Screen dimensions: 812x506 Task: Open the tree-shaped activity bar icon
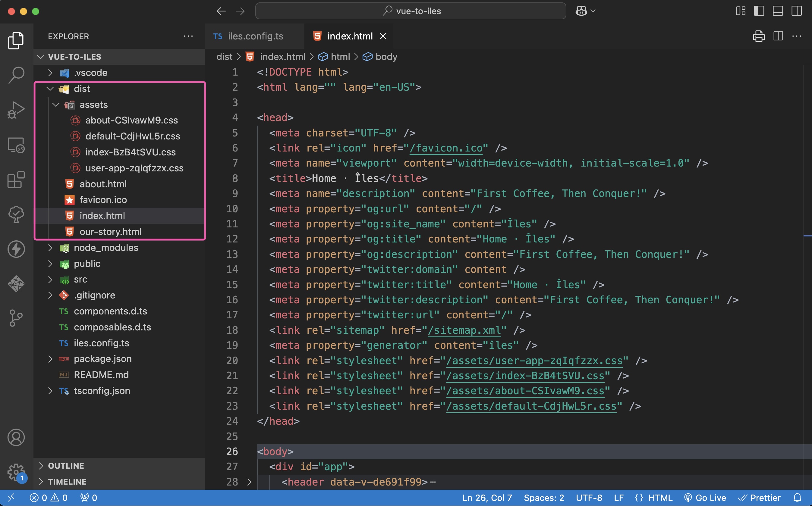[16, 214]
